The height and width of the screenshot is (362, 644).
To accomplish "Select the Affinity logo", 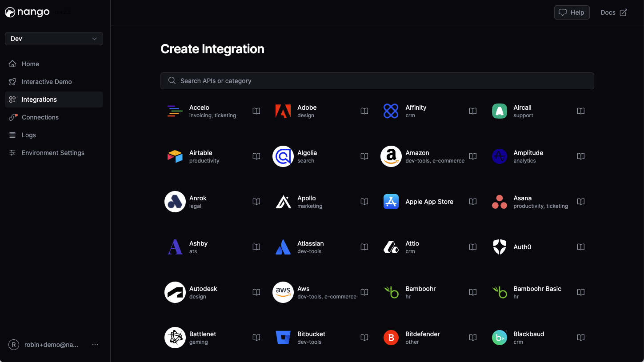I will [391, 111].
